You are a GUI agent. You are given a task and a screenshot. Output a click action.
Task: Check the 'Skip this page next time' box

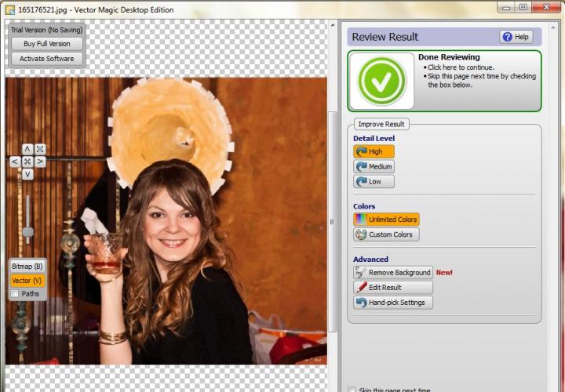352,390
